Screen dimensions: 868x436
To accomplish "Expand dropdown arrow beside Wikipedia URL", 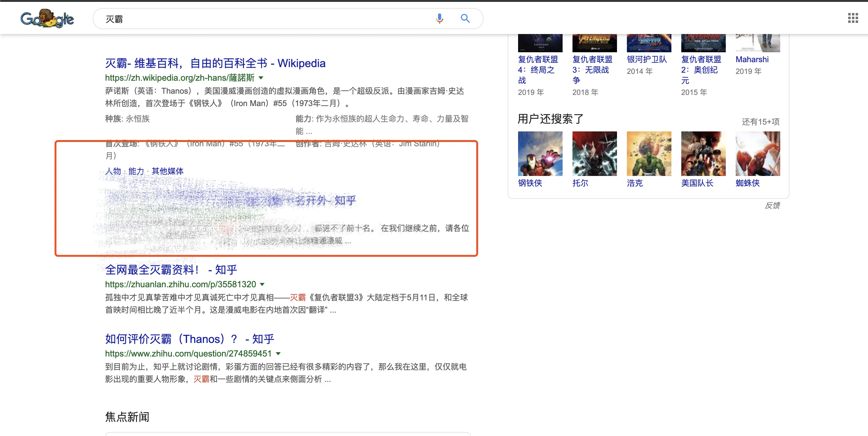I will [261, 78].
